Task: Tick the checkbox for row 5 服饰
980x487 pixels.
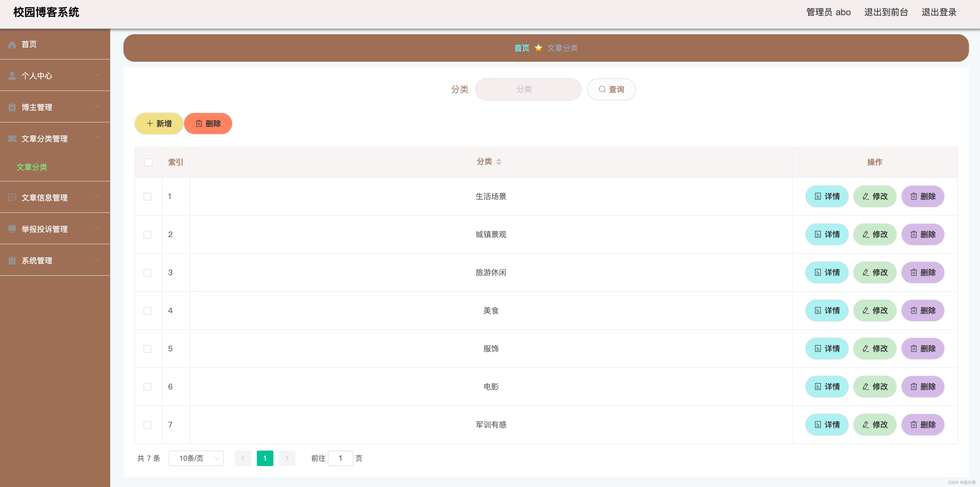Action: pyautogui.click(x=147, y=349)
